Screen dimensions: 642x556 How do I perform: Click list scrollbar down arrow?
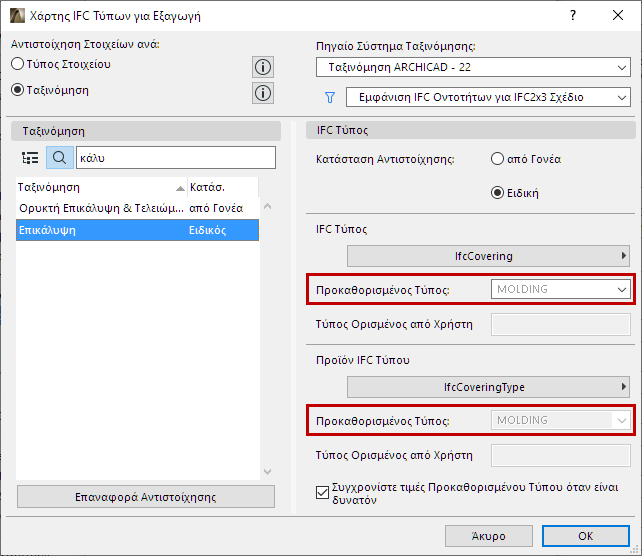pyautogui.click(x=267, y=472)
